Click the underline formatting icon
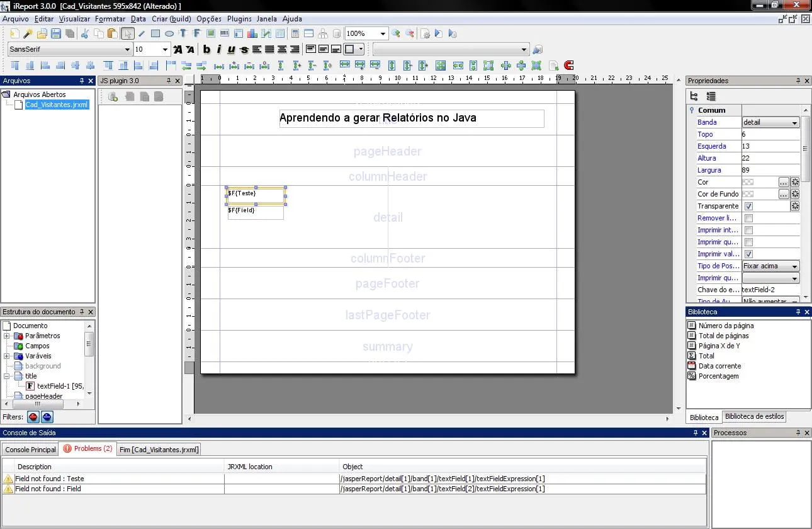The width and height of the screenshot is (812, 529). point(231,50)
